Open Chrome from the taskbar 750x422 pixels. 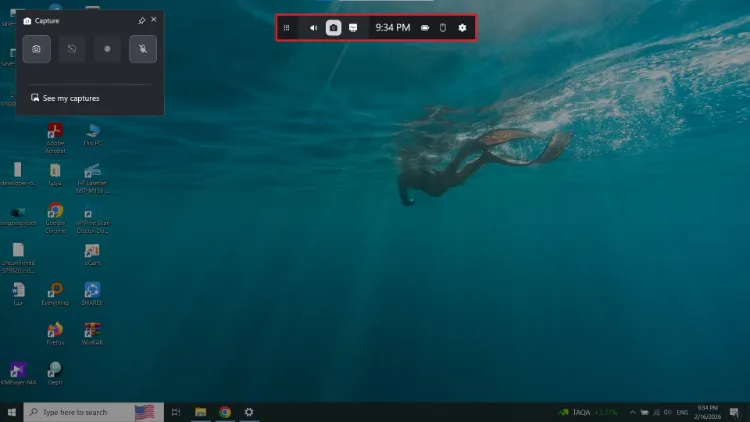(225, 412)
